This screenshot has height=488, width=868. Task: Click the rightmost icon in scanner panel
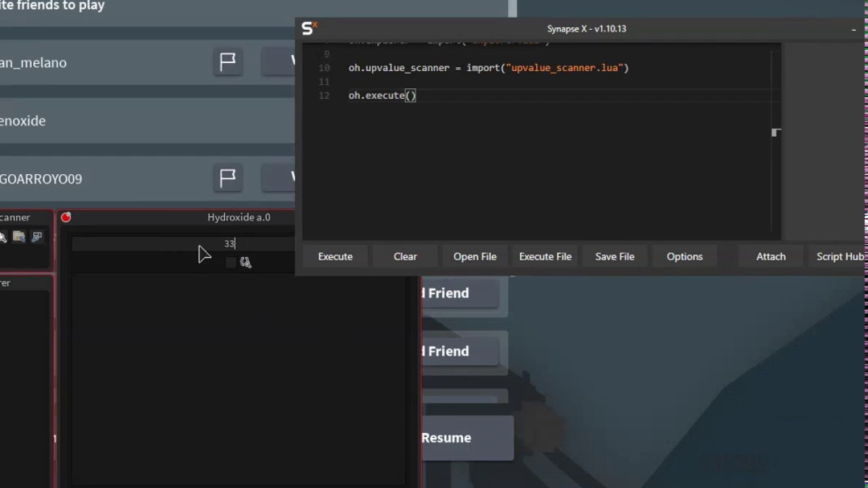[37, 237]
